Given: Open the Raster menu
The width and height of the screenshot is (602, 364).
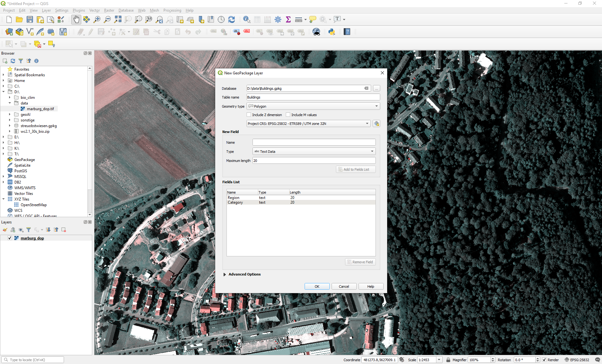Looking at the screenshot, I should click(x=109, y=10).
